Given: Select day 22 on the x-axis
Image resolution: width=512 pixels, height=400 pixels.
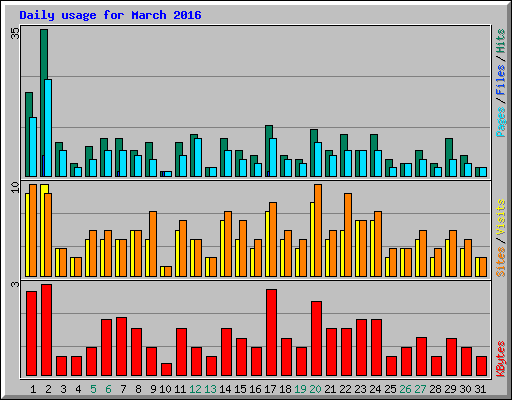Looking at the screenshot, I should pyautogui.click(x=345, y=389).
